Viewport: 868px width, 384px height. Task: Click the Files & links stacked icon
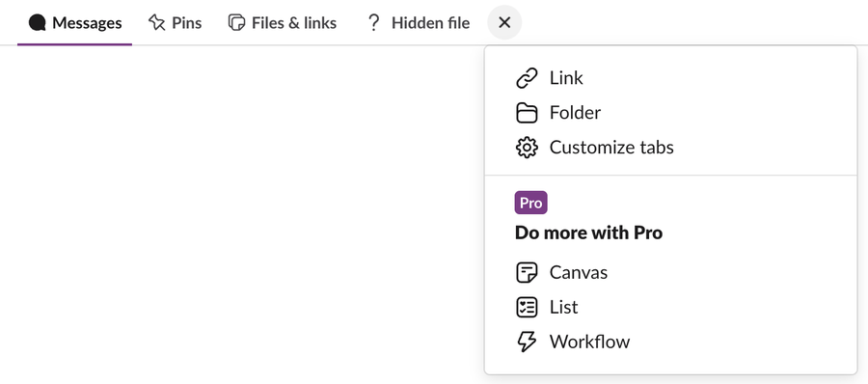[x=236, y=23]
